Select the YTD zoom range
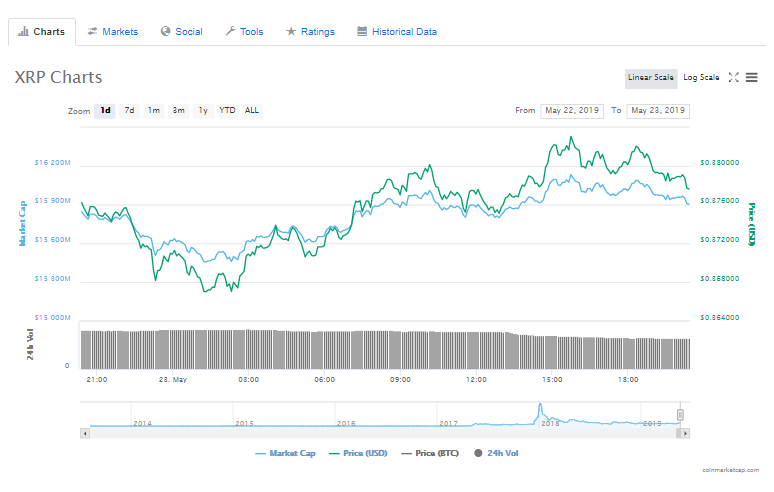 (x=227, y=111)
